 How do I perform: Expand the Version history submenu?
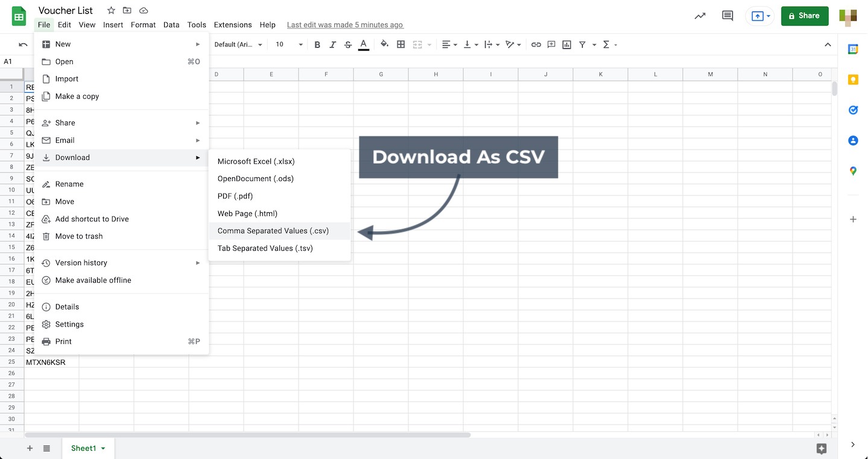pyautogui.click(x=121, y=263)
